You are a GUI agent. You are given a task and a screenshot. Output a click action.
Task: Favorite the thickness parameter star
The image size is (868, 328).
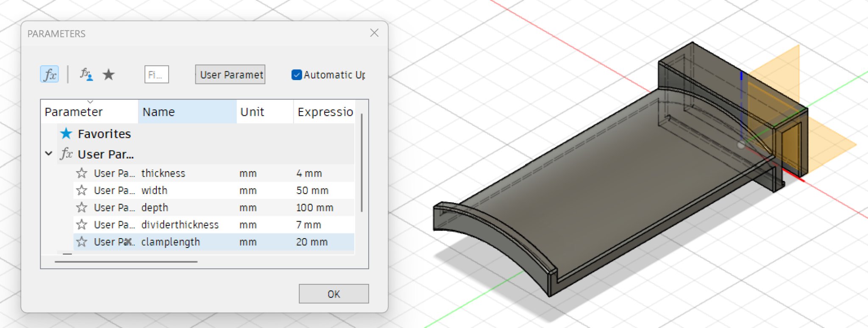(82, 173)
